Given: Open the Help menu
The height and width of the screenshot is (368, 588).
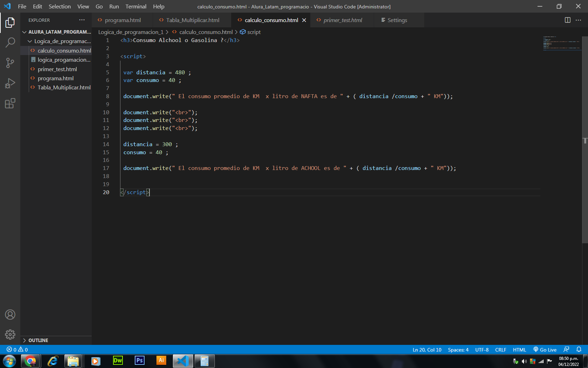Looking at the screenshot, I should [159, 6].
